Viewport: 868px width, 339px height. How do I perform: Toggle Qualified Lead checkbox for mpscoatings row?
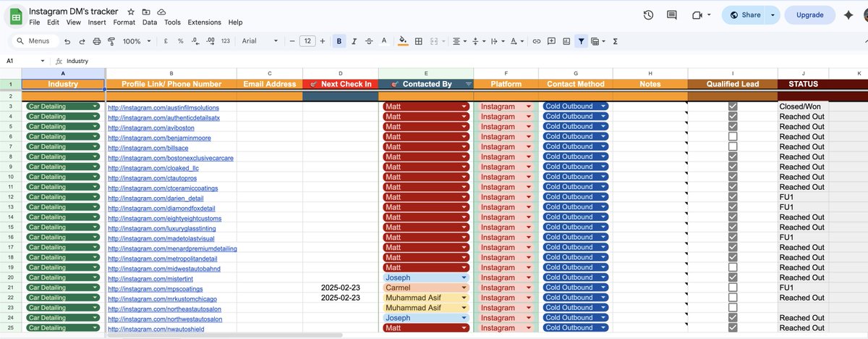click(733, 288)
